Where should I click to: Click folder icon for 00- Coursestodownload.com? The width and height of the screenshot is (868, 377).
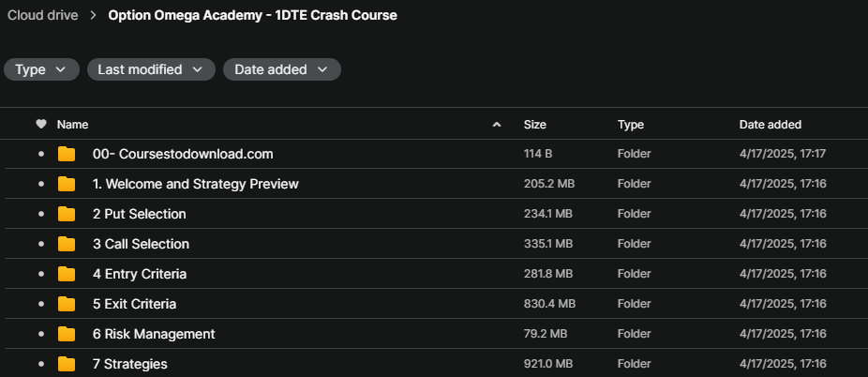[x=67, y=154]
